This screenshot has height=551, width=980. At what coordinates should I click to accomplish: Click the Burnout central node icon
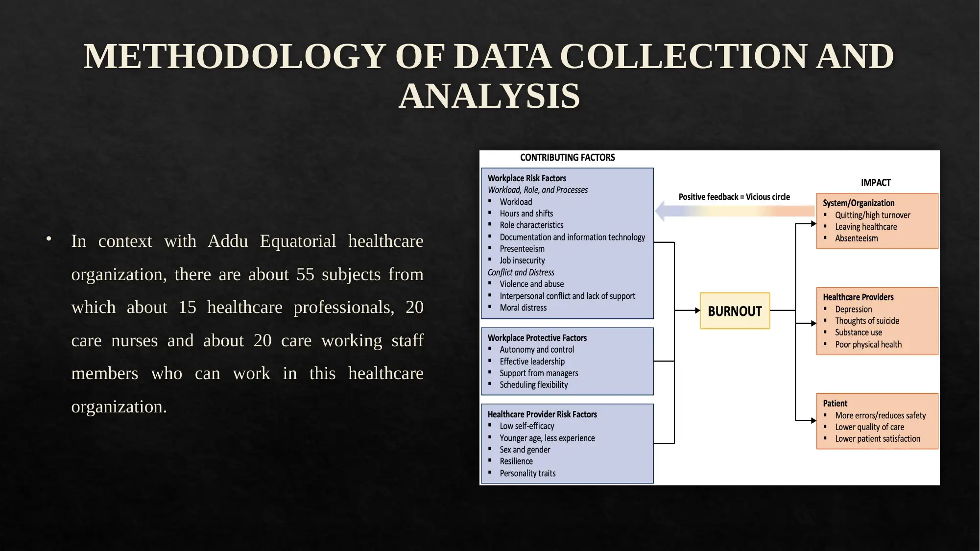pyautogui.click(x=734, y=310)
